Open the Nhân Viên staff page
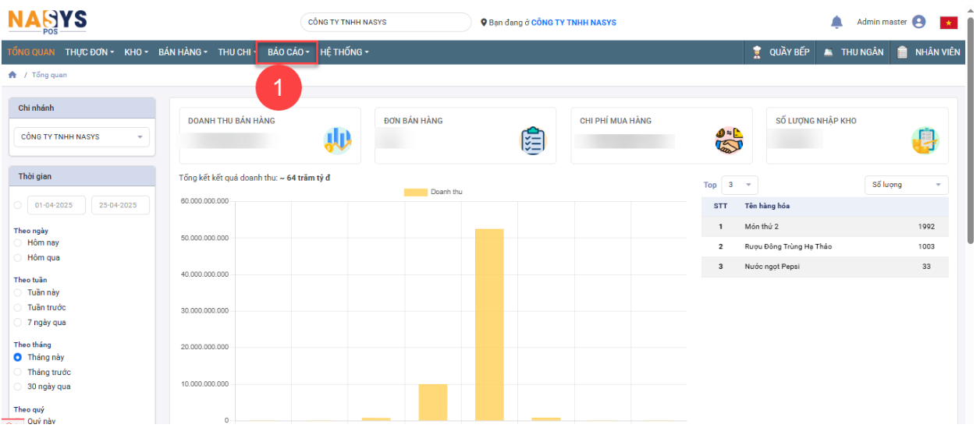Screen dimensions: 980x428 coord(929,52)
